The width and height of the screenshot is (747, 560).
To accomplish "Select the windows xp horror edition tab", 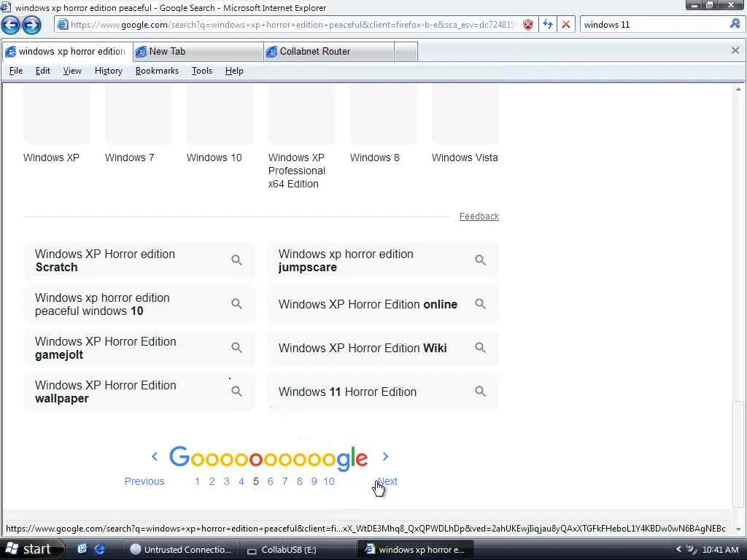I will click(67, 52).
